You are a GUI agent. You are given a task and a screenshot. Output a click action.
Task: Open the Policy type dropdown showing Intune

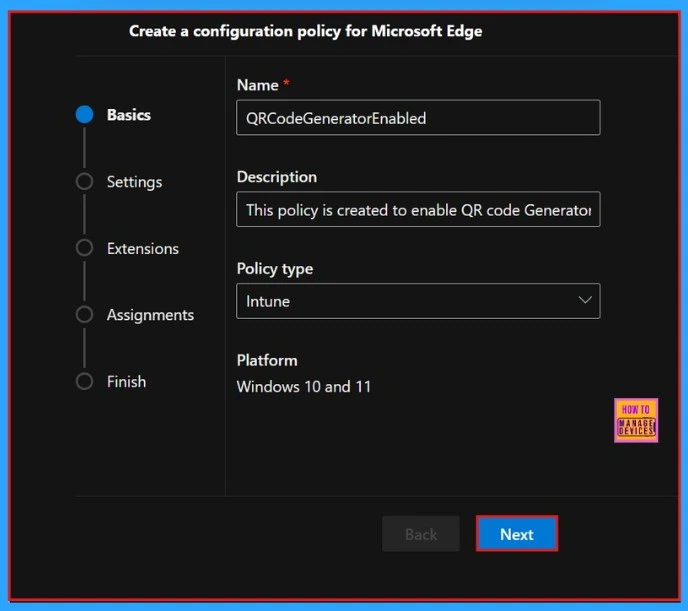(x=418, y=301)
